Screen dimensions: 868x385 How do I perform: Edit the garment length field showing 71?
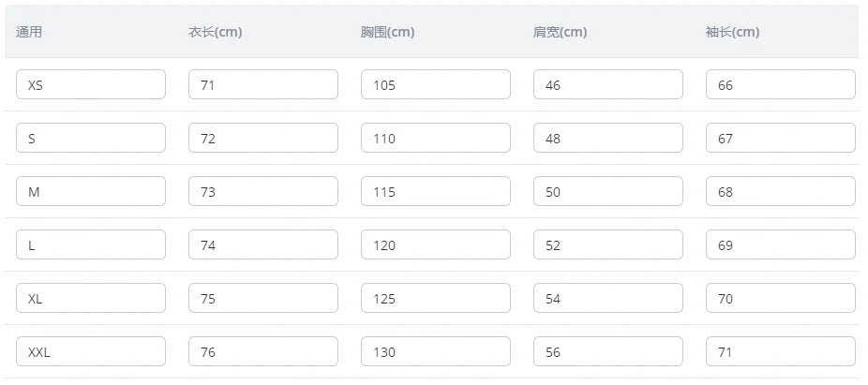(x=263, y=84)
